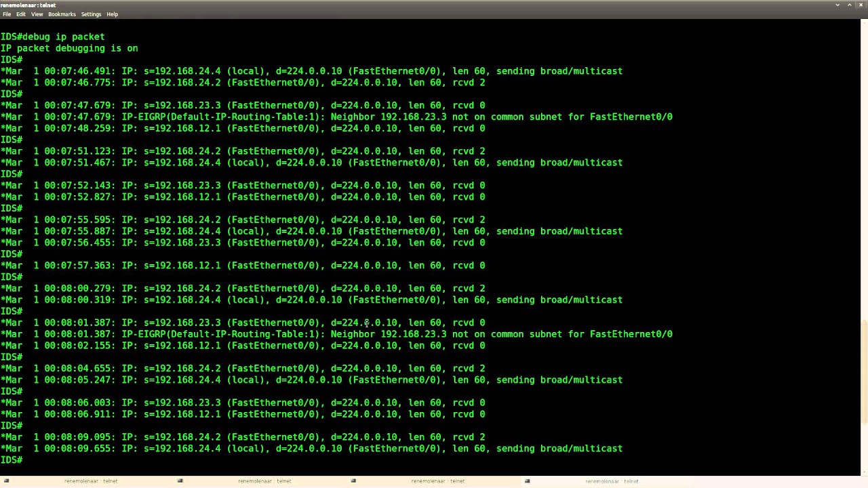Click the log line timestamped 00:07:46.491

(311, 71)
